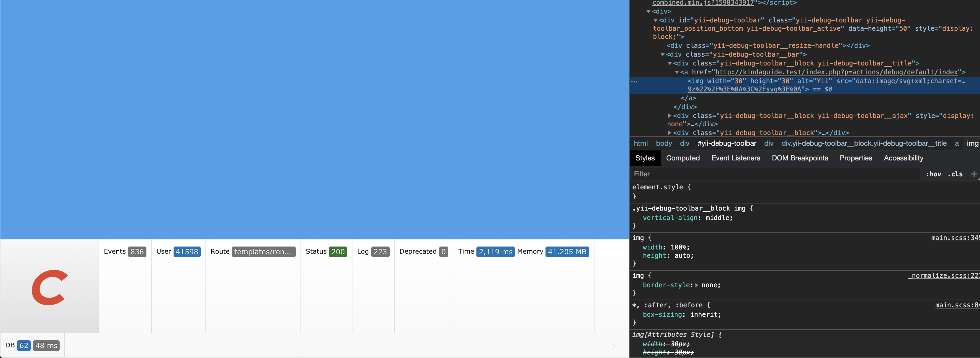The width and height of the screenshot is (980, 358).
Task: Open the Properties tab
Action: [x=856, y=158]
